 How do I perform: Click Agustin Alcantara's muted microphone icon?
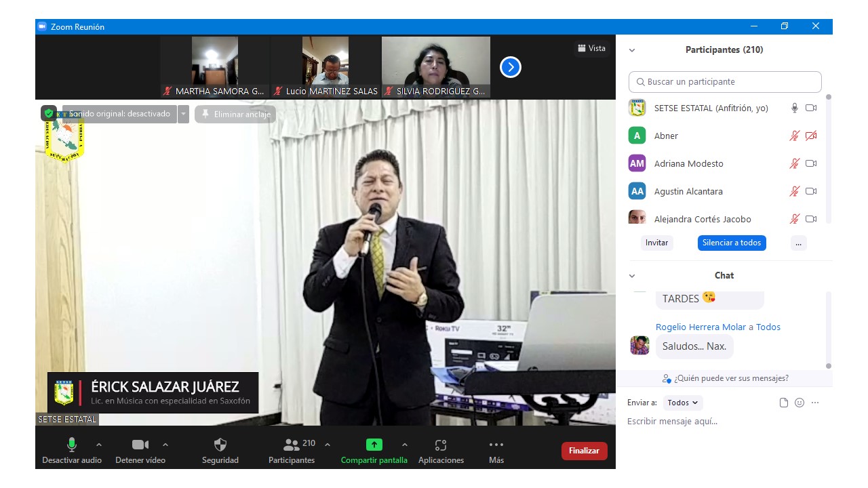pyautogui.click(x=795, y=191)
